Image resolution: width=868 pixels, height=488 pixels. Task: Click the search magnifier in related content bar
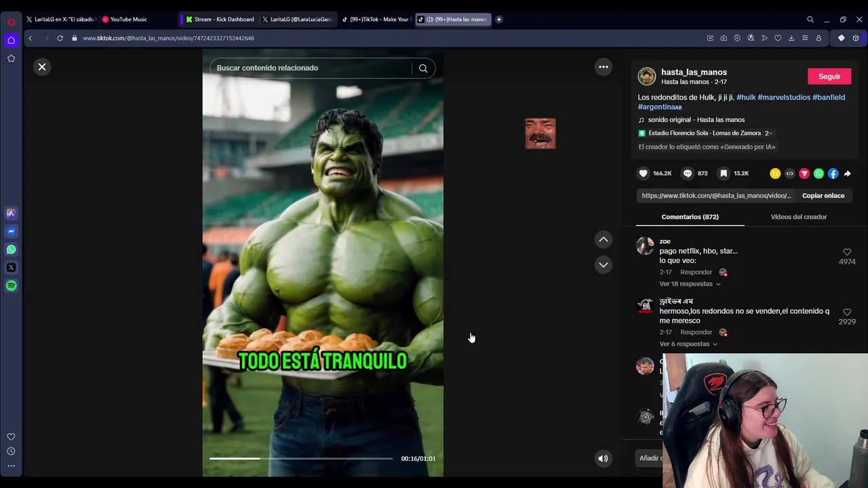tap(423, 68)
